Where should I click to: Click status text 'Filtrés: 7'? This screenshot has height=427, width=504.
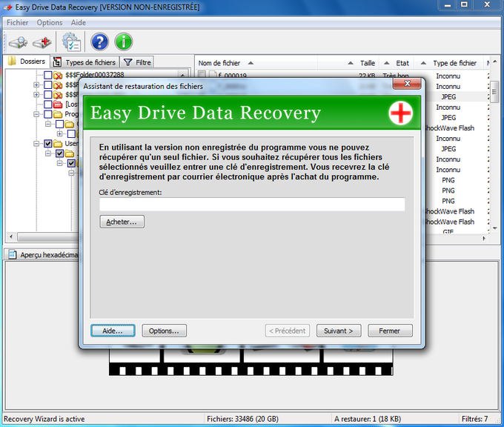(475, 419)
